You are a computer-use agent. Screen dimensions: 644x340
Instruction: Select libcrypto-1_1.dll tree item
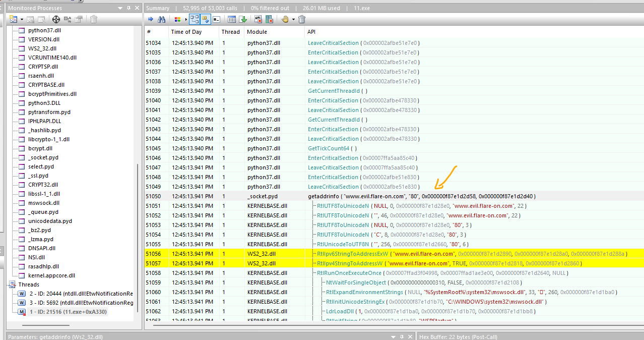pyautogui.click(x=49, y=139)
